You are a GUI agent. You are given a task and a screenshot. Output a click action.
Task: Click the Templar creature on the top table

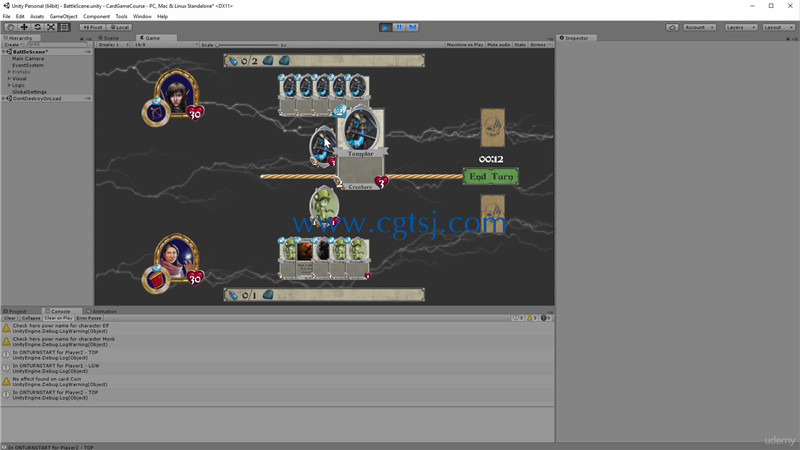click(x=321, y=146)
